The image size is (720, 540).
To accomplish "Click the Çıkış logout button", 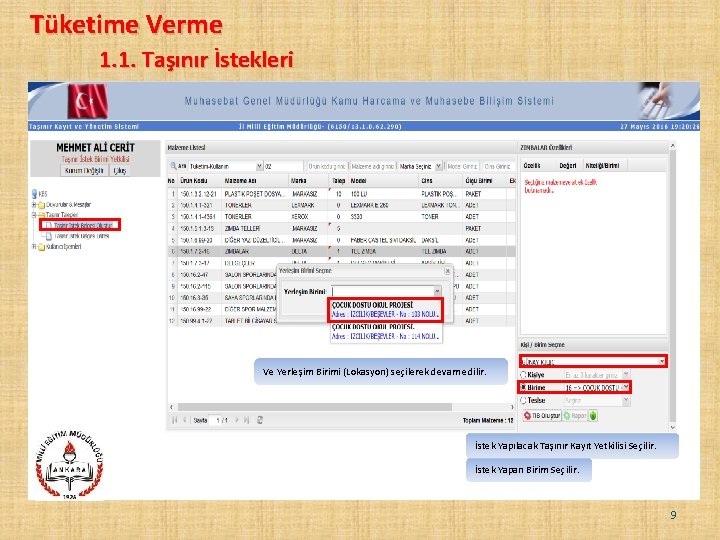I will coord(120,170).
